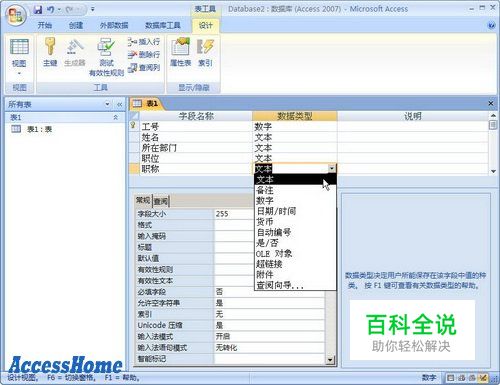Click the 输入法模式 value 开启
Viewport: 500px width, 385px height.
pyautogui.click(x=269, y=336)
